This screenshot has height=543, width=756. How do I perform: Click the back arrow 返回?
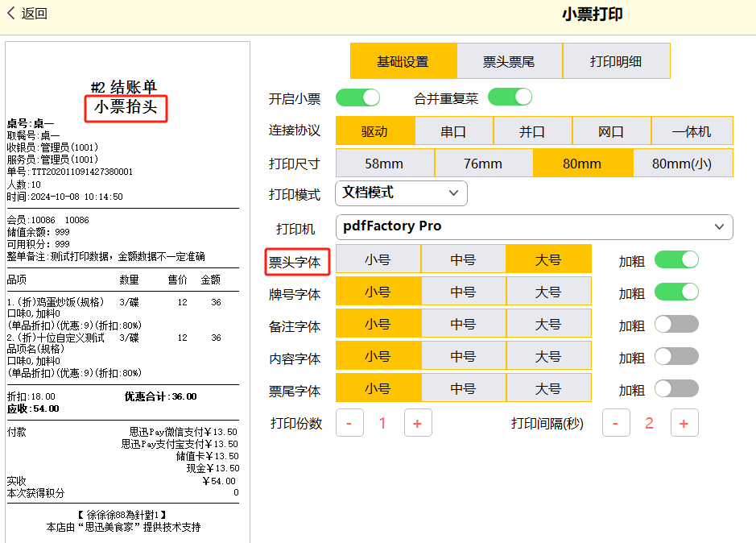[27, 14]
